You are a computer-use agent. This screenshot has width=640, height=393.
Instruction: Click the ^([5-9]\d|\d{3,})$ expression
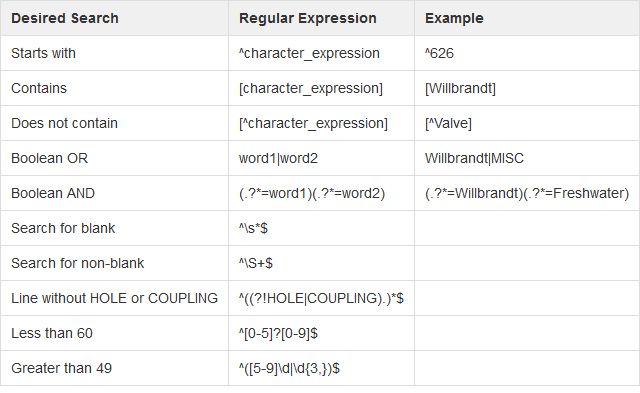(x=289, y=369)
